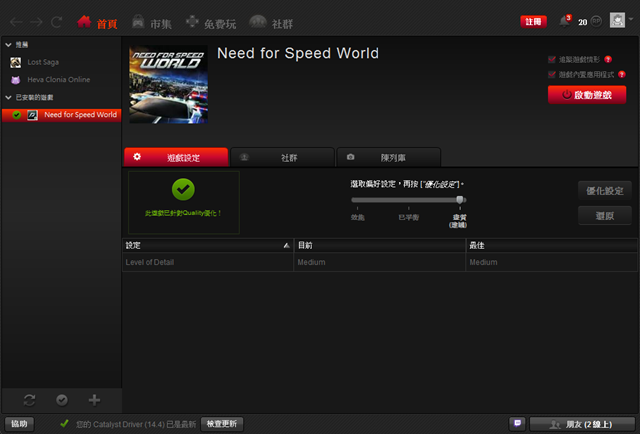Image resolution: width=640 pixels, height=434 pixels.
Task: Open help icon beside 遊戲內置應用程式
Action: (622, 74)
